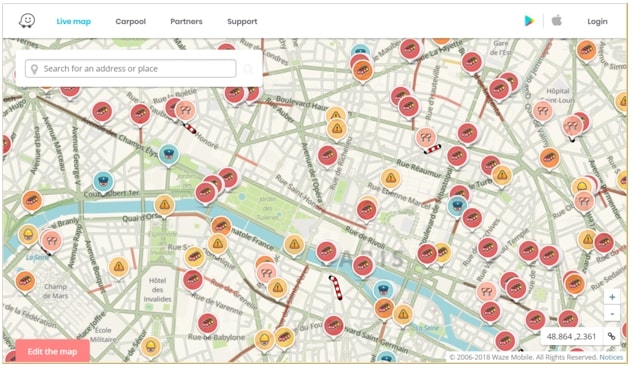Zoom out with the minus button
Image resolution: width=634 pixels, height=368 pixels.
(x=612, y=313)
